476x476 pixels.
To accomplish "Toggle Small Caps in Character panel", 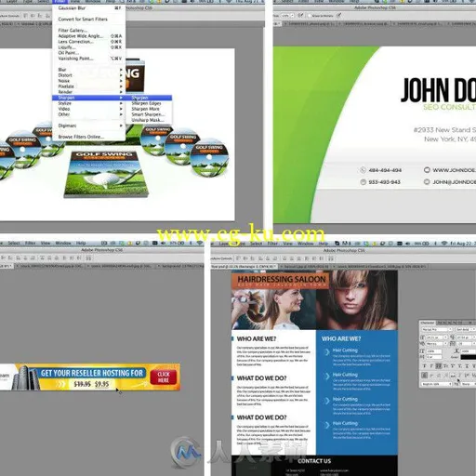I will coord(445,365).
